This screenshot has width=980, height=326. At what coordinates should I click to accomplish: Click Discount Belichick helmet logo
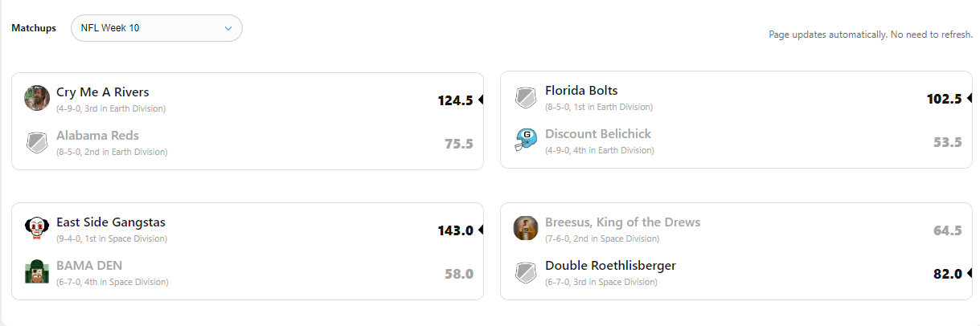(x=526, y=140)
